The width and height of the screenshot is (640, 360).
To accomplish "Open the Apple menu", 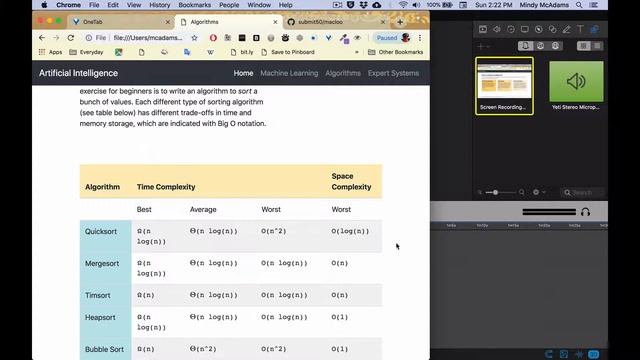I will [x=44, y=5].
